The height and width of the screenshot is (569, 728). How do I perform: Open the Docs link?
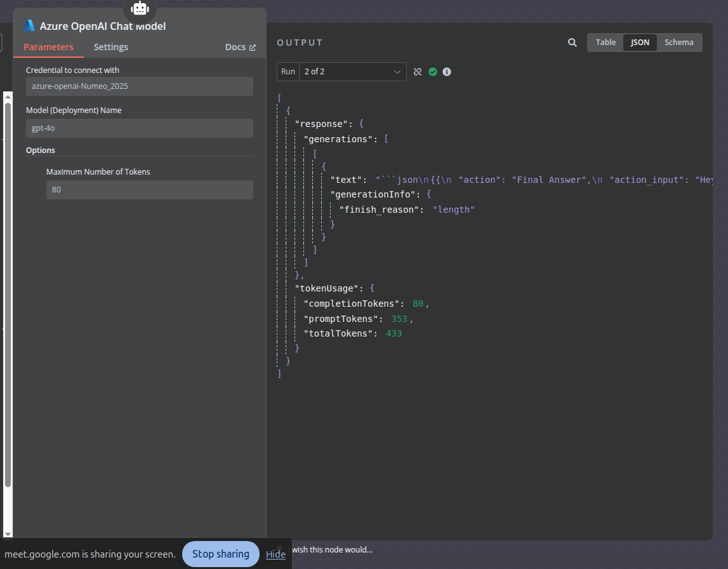(235, 47)
